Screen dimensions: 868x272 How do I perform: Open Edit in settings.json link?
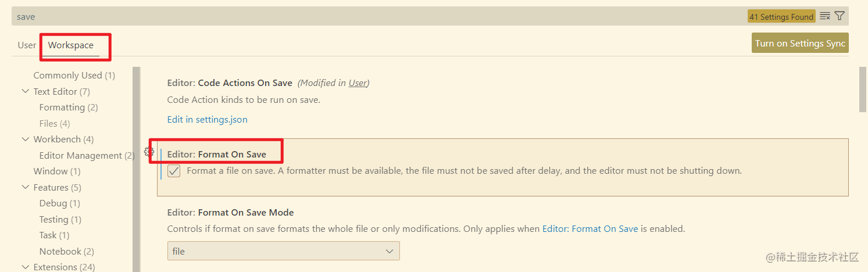pos(208,119)
